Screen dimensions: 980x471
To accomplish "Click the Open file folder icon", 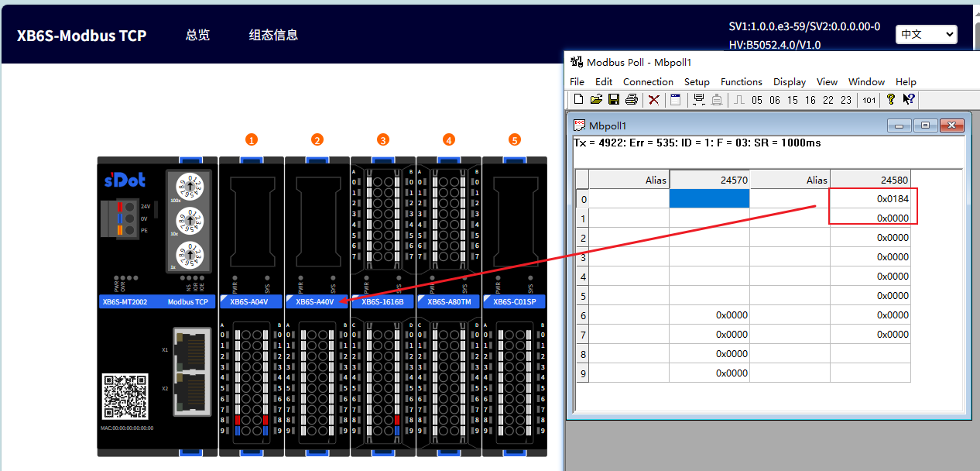I will coord(596,100).
